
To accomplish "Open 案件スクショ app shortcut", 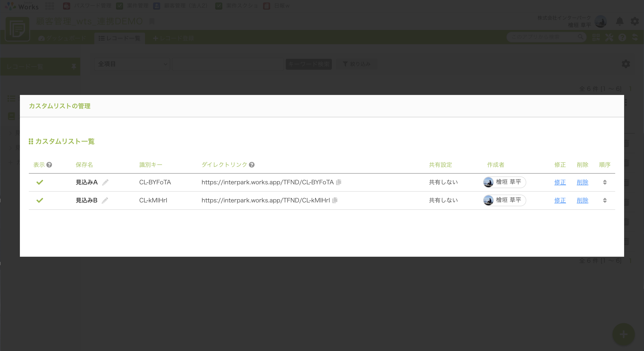I will (236, 6).
